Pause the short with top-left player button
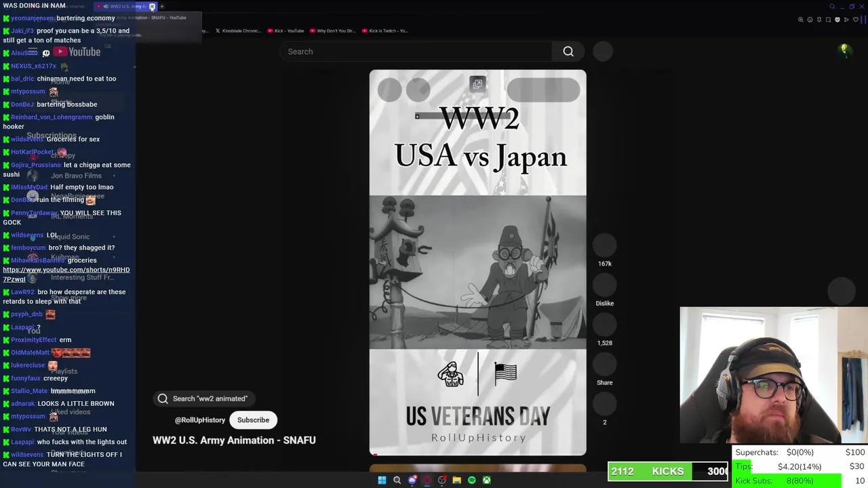Image resolution: width=868 pixels, height=488 pixels. click(390, 89)
